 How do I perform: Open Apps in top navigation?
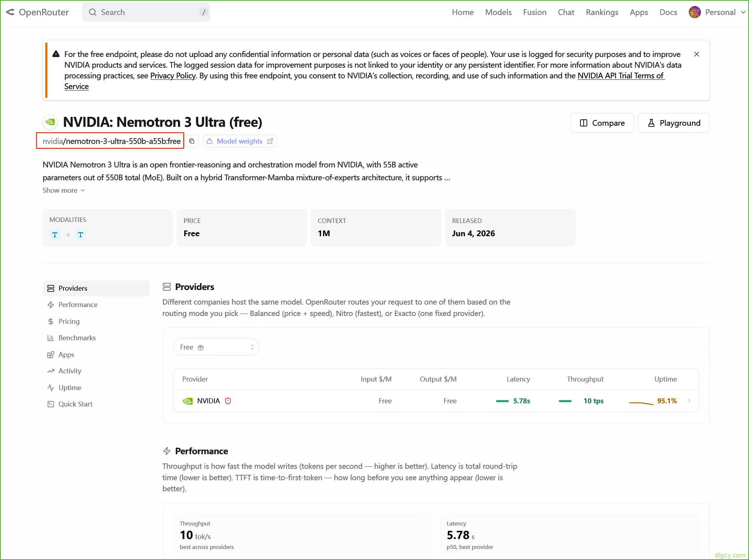point(639,12)
